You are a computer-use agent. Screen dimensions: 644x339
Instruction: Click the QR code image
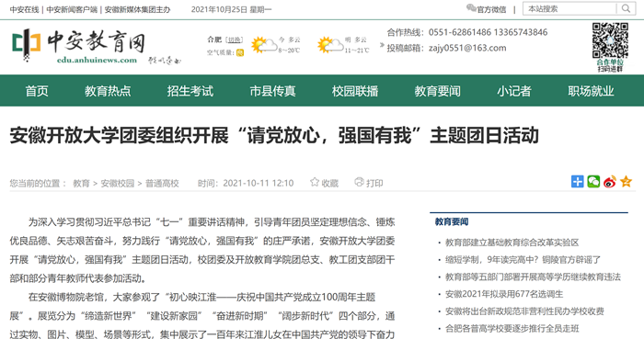coord(610,40)
